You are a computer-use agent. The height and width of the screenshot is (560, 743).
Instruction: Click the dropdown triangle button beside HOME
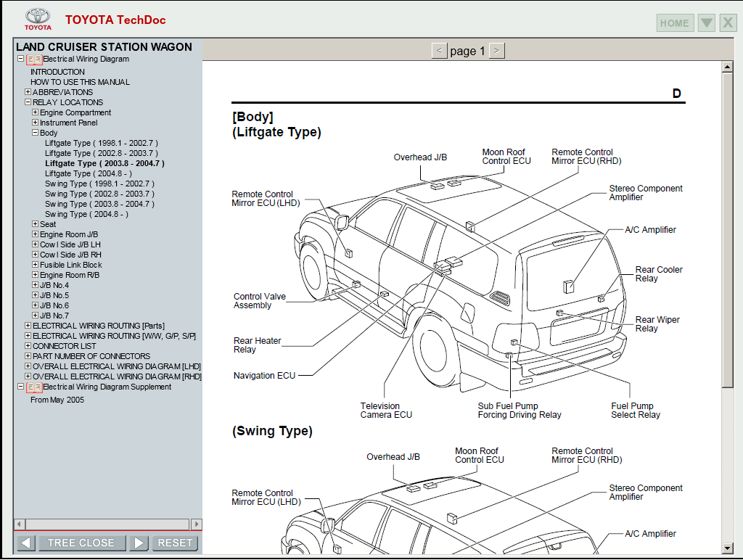point(707,22)
